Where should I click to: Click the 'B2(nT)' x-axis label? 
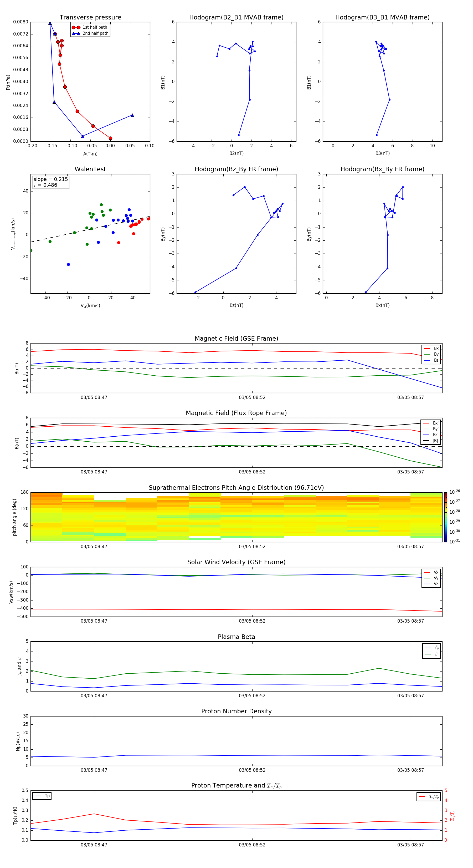236,153
